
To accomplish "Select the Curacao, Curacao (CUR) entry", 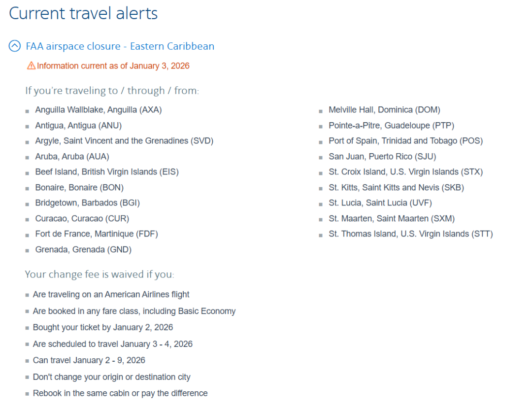I will [x=82, y=218].
